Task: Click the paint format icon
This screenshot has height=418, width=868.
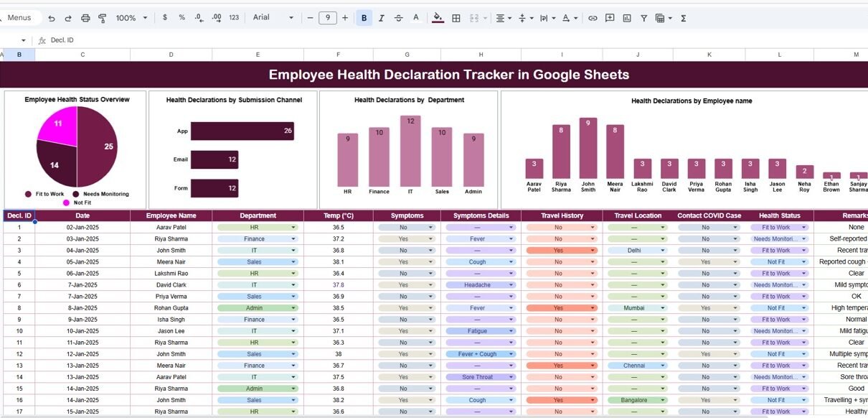Action: (102, 18)
